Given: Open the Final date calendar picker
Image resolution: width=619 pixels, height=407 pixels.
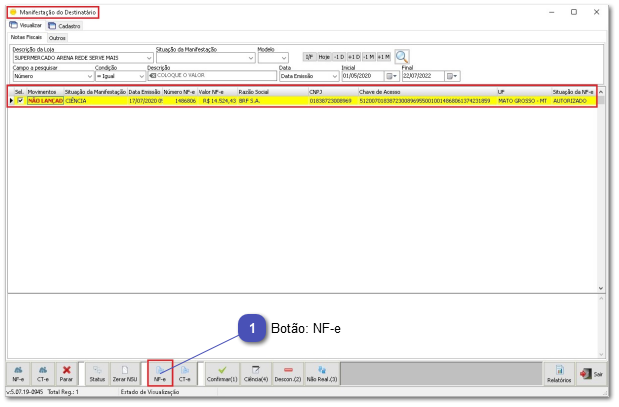Looking at the screenshot, I should click(x=452, y=76).
